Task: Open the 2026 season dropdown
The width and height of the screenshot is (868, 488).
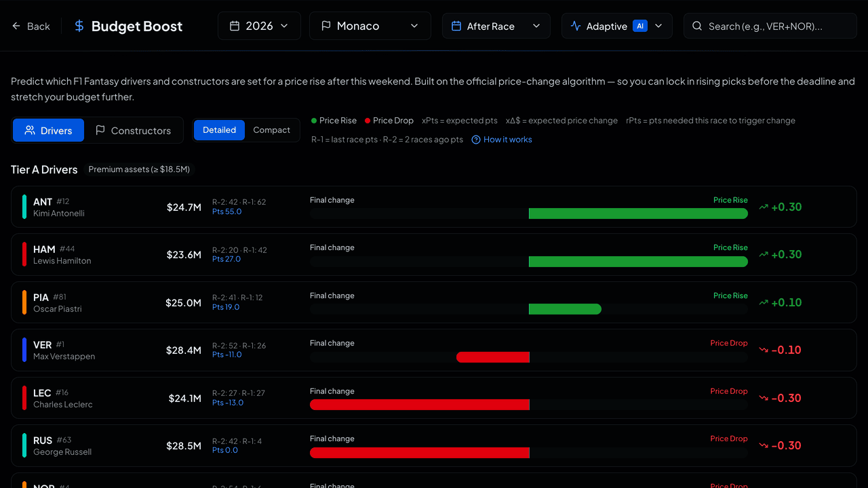Action: (259, 26)
